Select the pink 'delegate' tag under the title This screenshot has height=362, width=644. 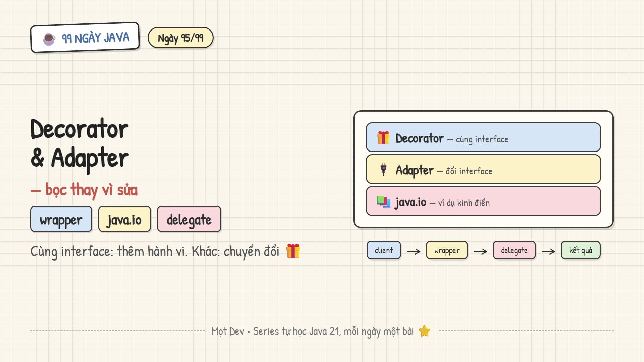point(189,219)
